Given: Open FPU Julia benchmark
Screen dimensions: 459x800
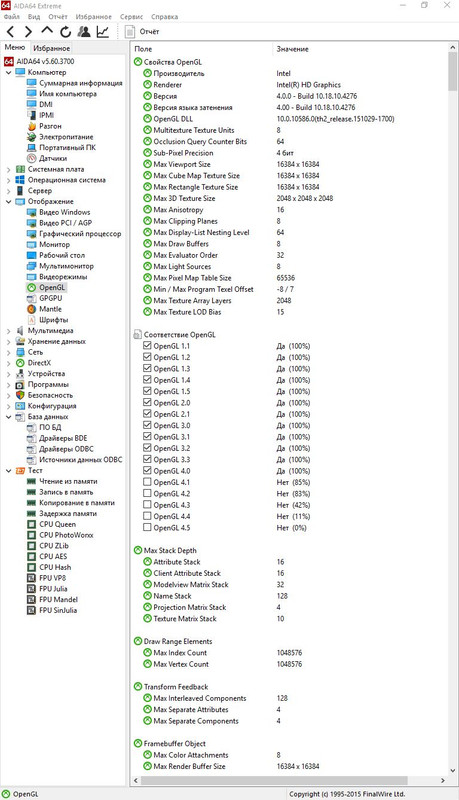Looking at the screenshot, I should [x=53, y=589].
